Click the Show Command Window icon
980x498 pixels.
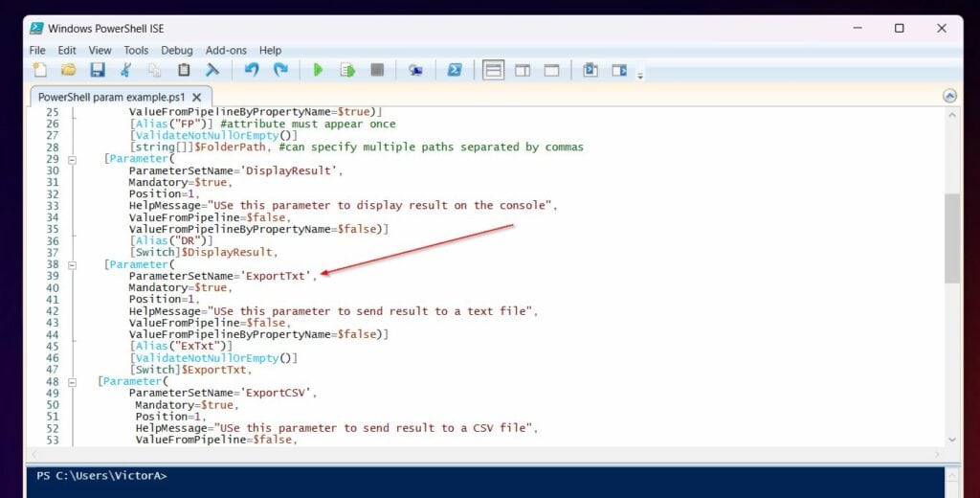(x=590, y=70)
